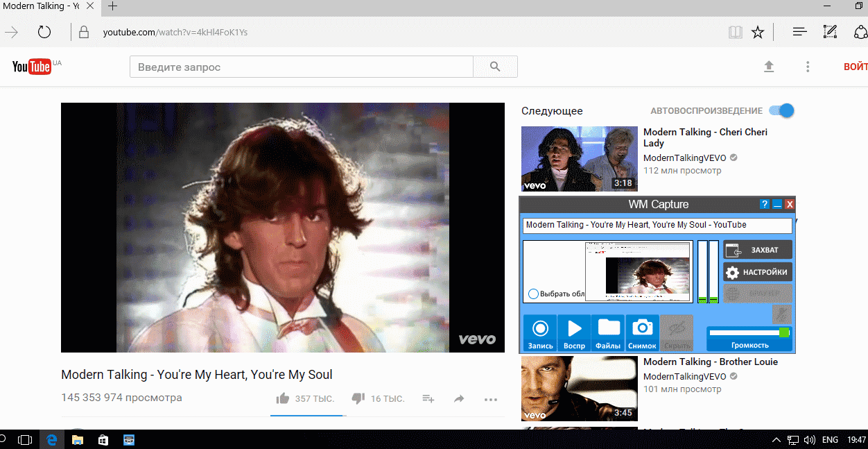
Task: Click the taskbar clock 19:47
Action: [x=857, y=439]
